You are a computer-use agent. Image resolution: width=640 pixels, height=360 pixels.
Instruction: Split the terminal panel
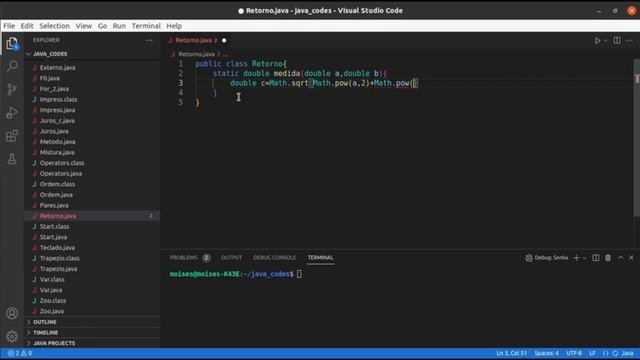pyautogui.click(x=596, y=258)
